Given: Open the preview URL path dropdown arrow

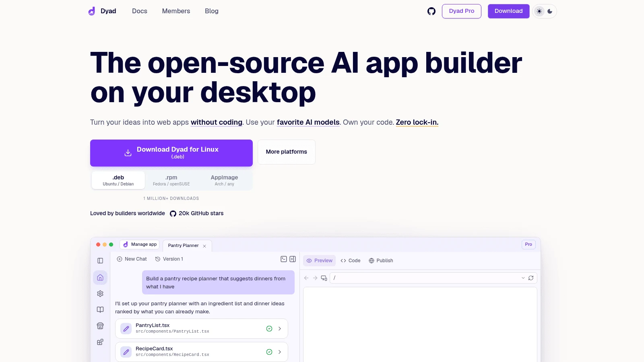Looking at the screenshot, I should click(x=523, y=278).
